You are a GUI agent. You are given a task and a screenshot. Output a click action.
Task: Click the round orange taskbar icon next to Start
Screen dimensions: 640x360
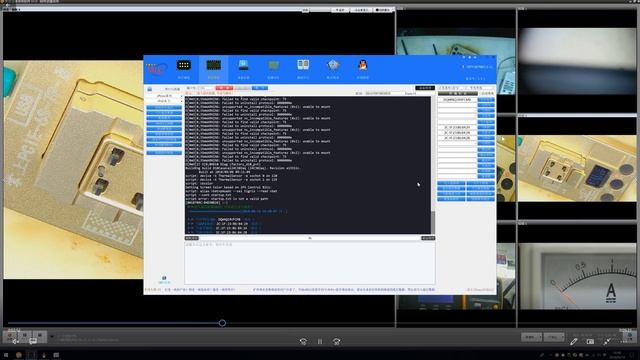pos(18,355)
